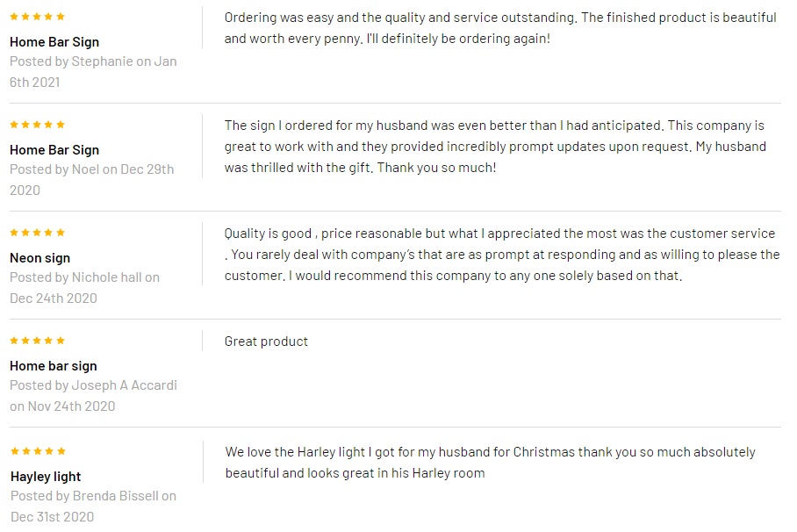797x532 pixels.
Task: Select the Neon sign review title
Action: tap(39, 258)
